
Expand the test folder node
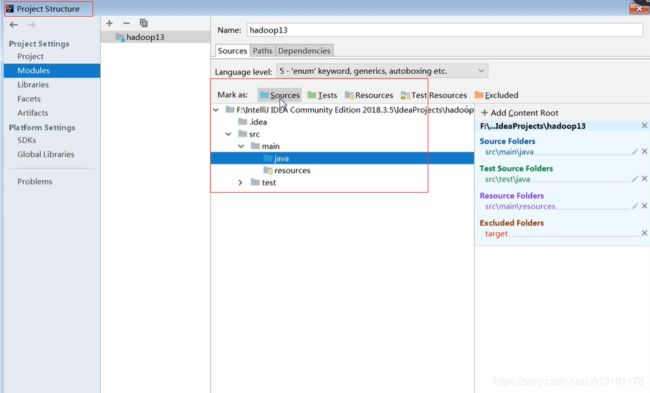pyautogui.click(x=240, y=182)
